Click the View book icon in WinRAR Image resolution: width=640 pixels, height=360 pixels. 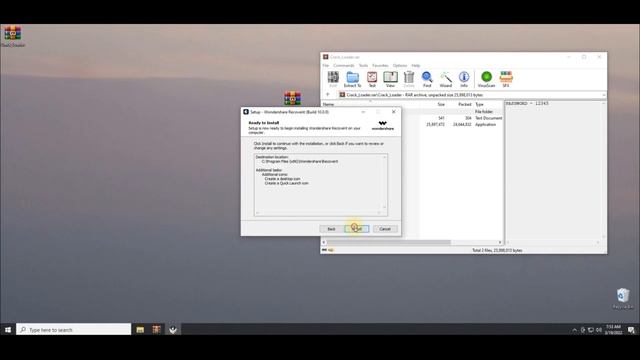pyautogui.click(x=390, y=79)
